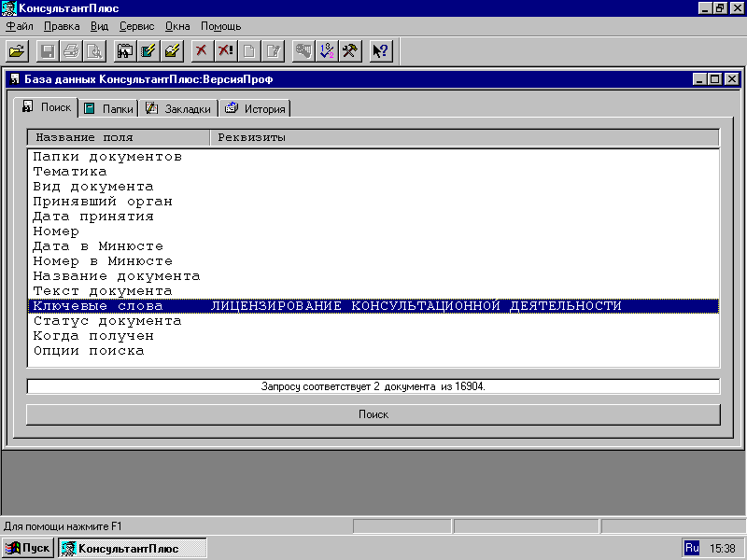Click the Реквизиты column header

pos(464,137)
